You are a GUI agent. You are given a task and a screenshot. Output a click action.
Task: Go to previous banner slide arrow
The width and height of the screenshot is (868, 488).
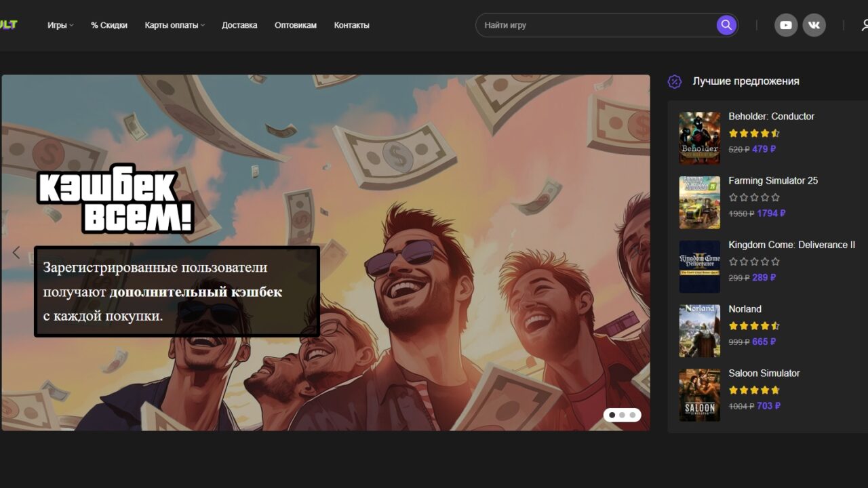[16, 253]
